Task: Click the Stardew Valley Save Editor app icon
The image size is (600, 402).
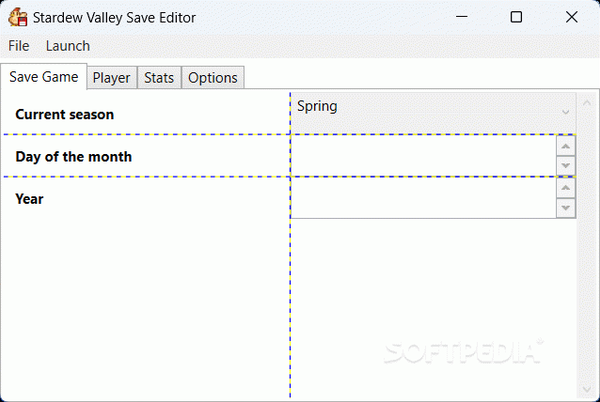Action: 18,17
